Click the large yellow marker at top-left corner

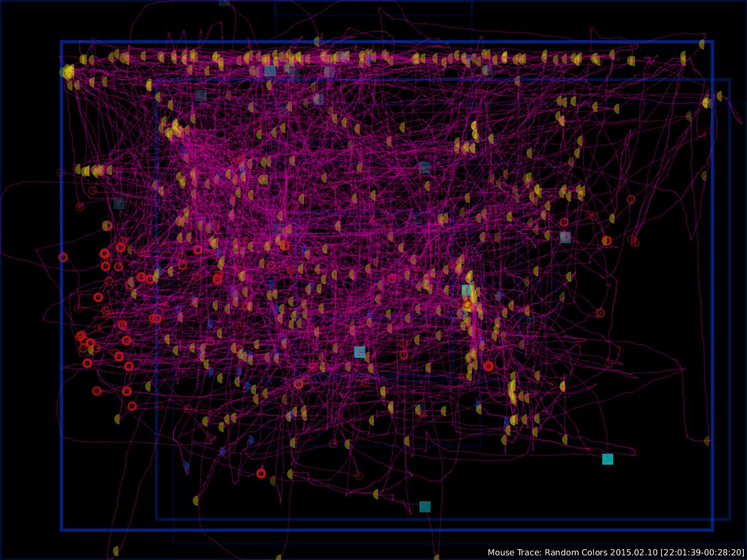pyautogui.click(x=68, y=72)
